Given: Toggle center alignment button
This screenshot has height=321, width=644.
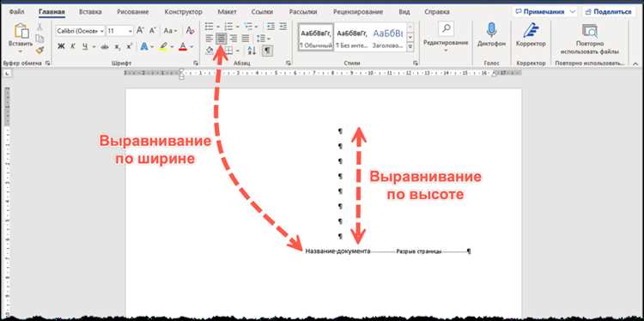Looking at the screenshot, I should 222,39.
